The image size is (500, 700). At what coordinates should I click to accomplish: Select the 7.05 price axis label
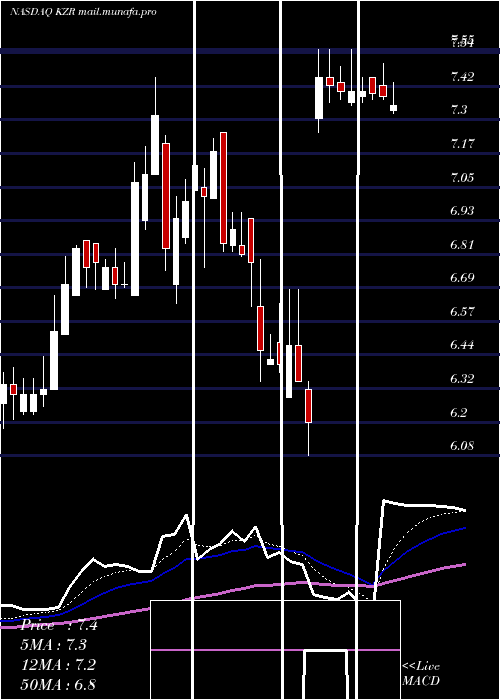(x=462, y=178)
